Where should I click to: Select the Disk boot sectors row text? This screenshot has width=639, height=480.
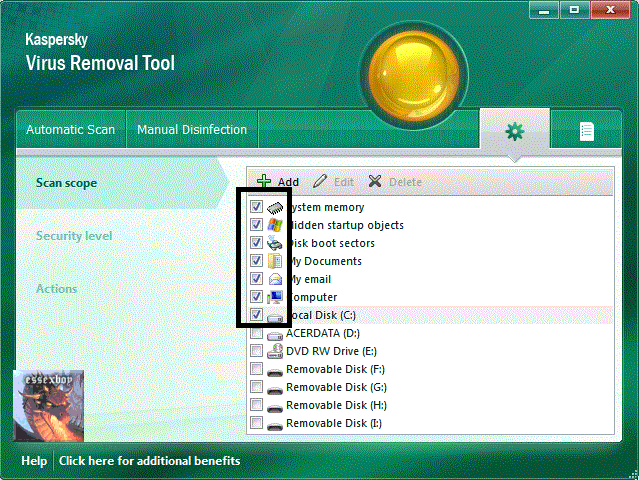click(331, 243)
